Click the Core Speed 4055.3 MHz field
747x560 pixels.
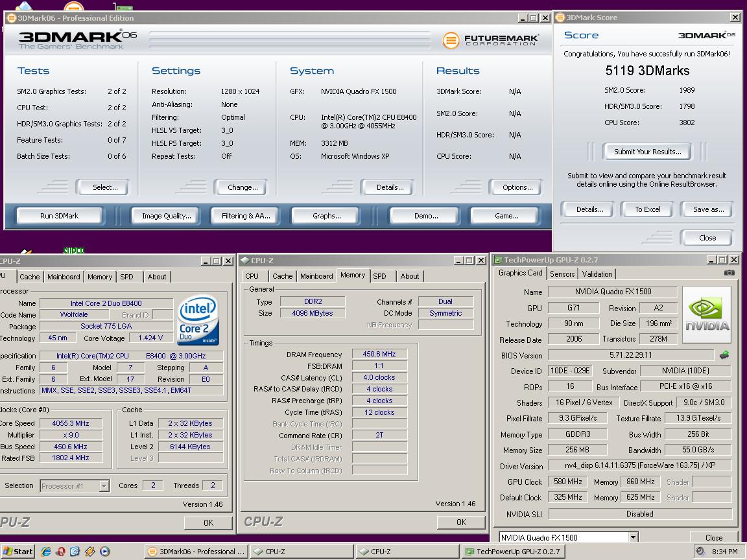[x=71, y=423]
